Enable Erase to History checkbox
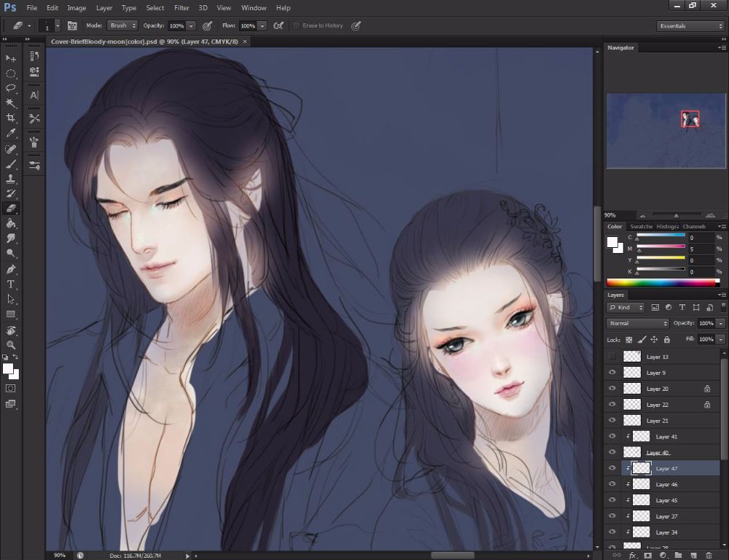Screen dimensions: 729x560 [296, 26]
